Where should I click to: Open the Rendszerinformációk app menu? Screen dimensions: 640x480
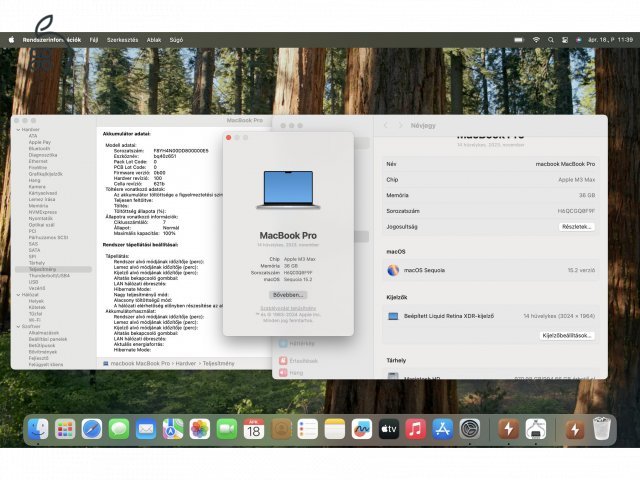click(x=52, y=40)
